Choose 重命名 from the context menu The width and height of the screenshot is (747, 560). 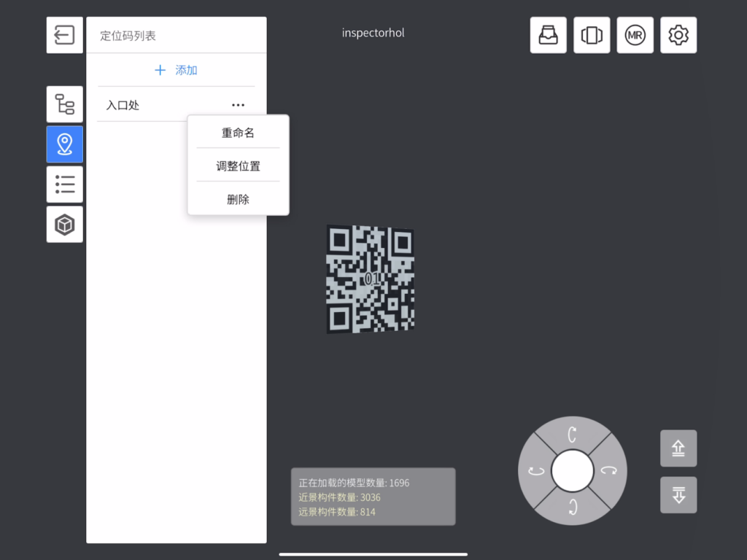click(238, 133)
